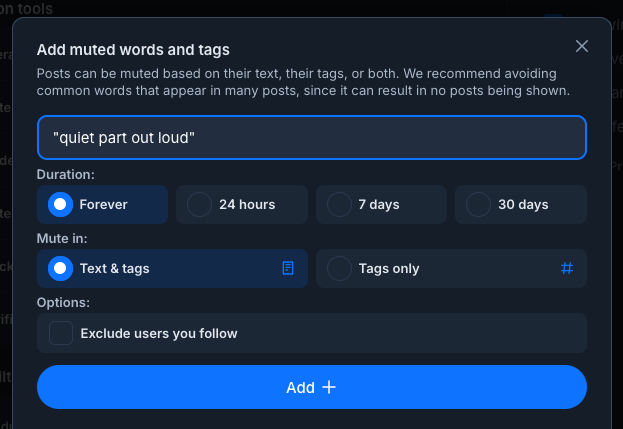Click the Duration section label
The height and width of the screenshot is (429, 623).
66,174
